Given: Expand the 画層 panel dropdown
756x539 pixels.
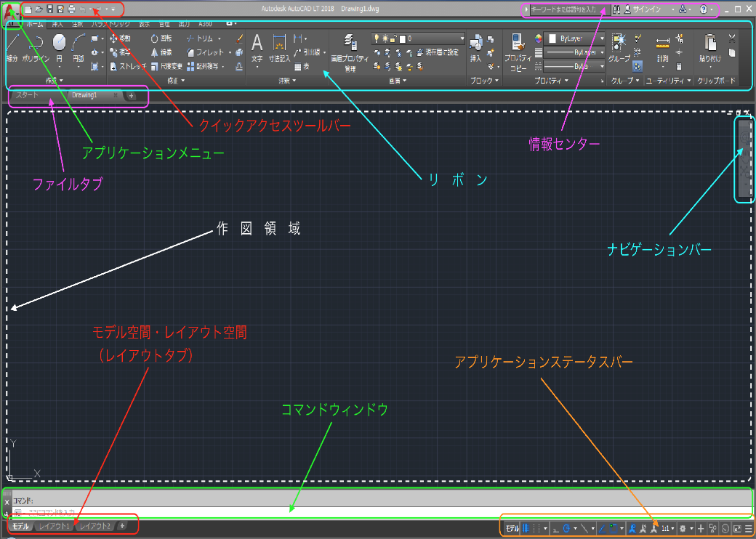Looking at the screenshot, I should pos(398,81).
